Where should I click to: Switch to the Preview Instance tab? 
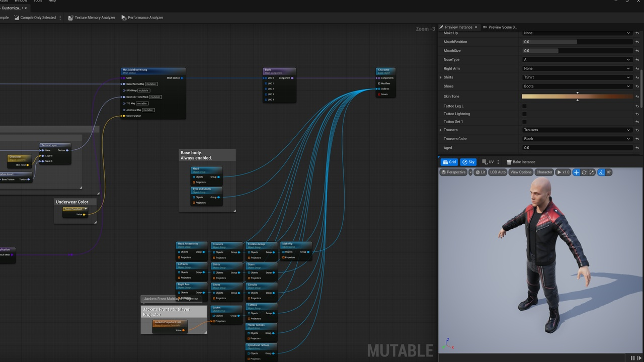click(x=458, y=27)
